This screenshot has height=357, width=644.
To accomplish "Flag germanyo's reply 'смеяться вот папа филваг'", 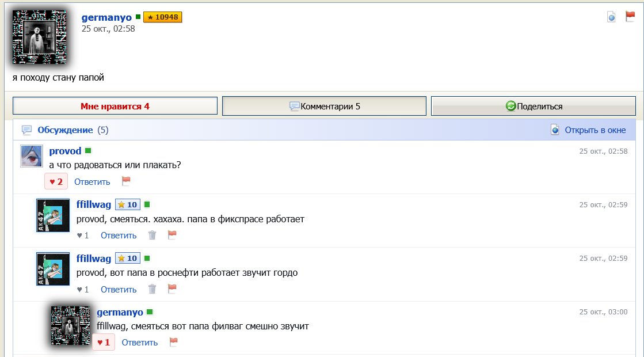I will point(173,342).
